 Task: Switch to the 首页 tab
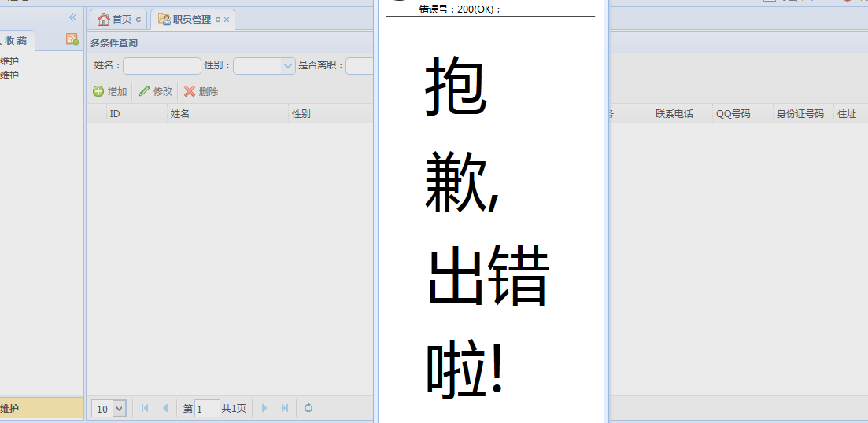(x=122, y=20)
